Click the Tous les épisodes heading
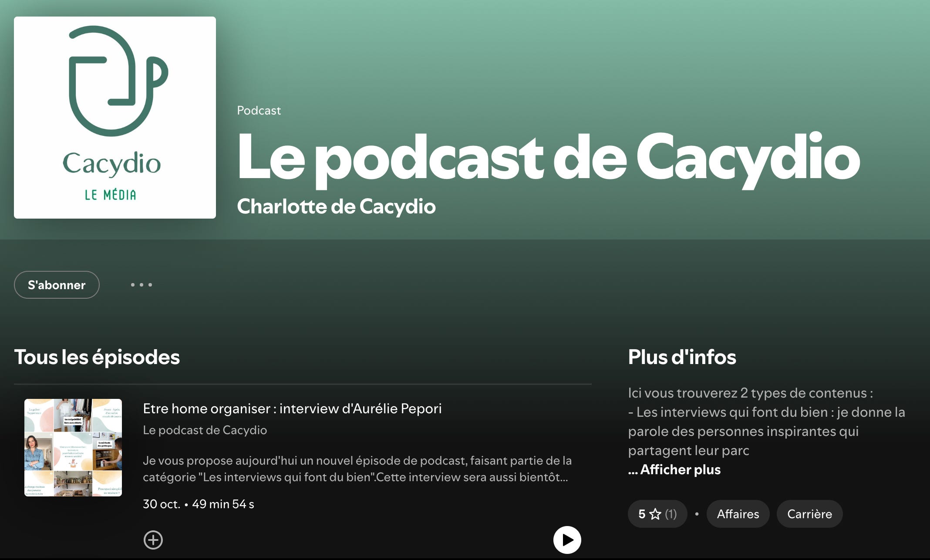Image resolution: width=930 pixels, height=560 pixels. point(97,357)
